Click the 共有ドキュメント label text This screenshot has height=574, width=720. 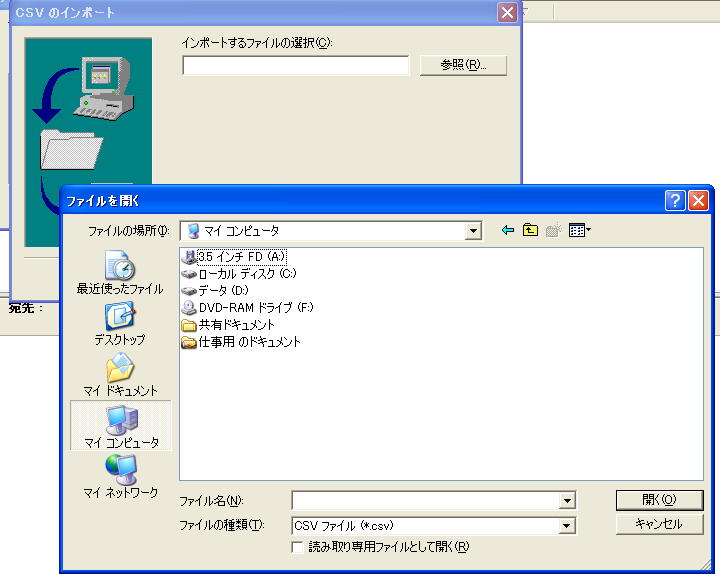236,325
